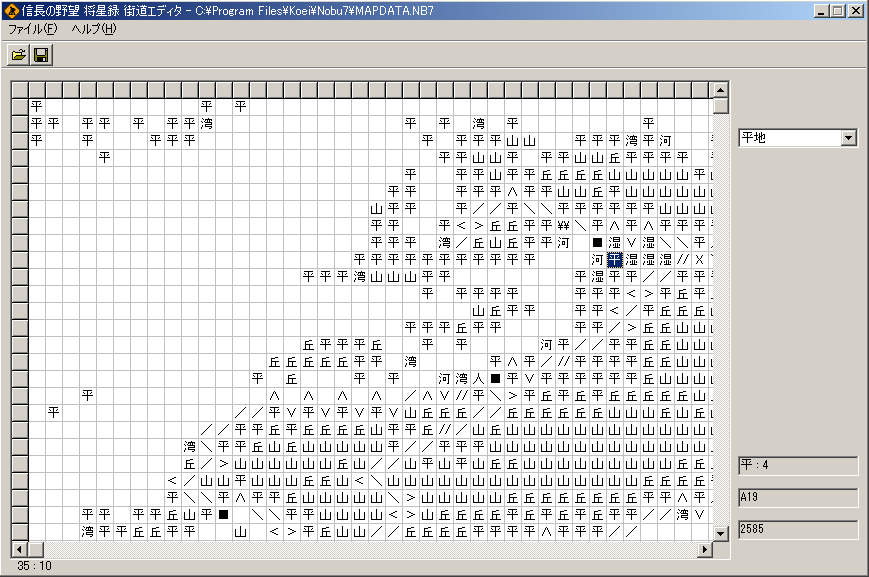
Task: Click the field showing 平 : 4
Action: 798,466
